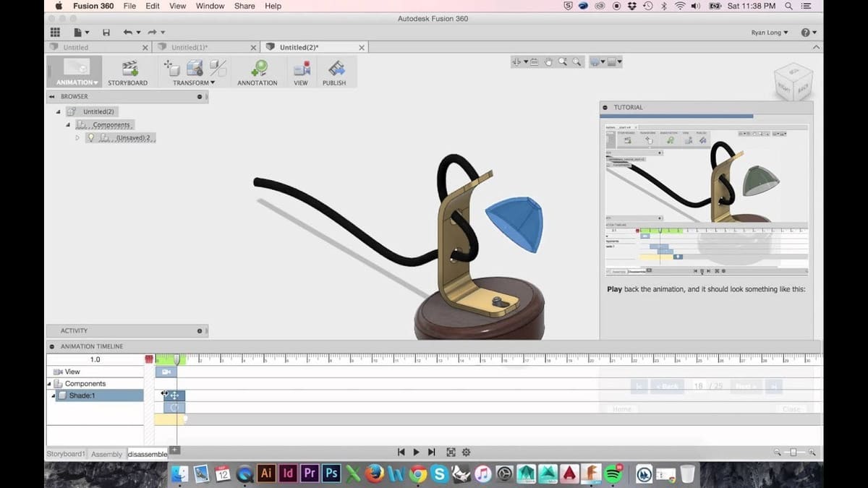The width and height of the screenshot is (868, 488).
Task: Select the Zoom tool
Action: (x=563, y=62)
